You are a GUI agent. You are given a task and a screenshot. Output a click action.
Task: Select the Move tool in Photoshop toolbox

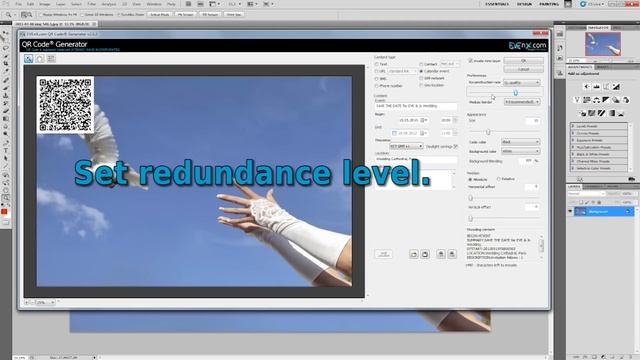click(x=6, y=33)
